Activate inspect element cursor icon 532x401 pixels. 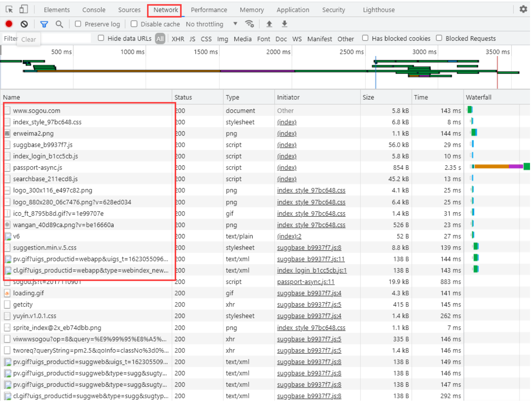click(9, 9)
